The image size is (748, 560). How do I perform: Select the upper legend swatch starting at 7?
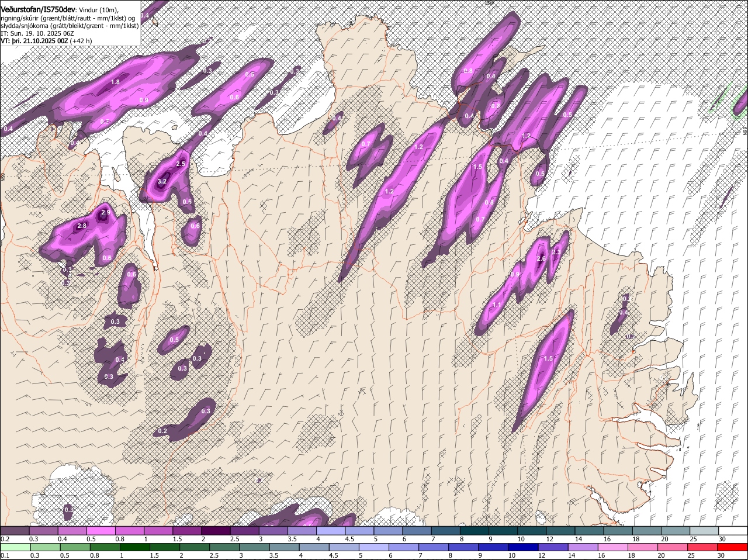446,530
